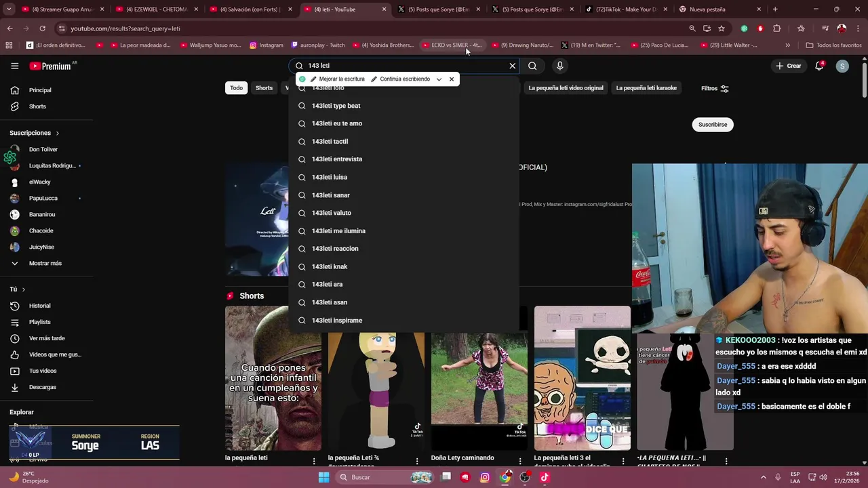Bookmark this page with the star

(722, 28)
